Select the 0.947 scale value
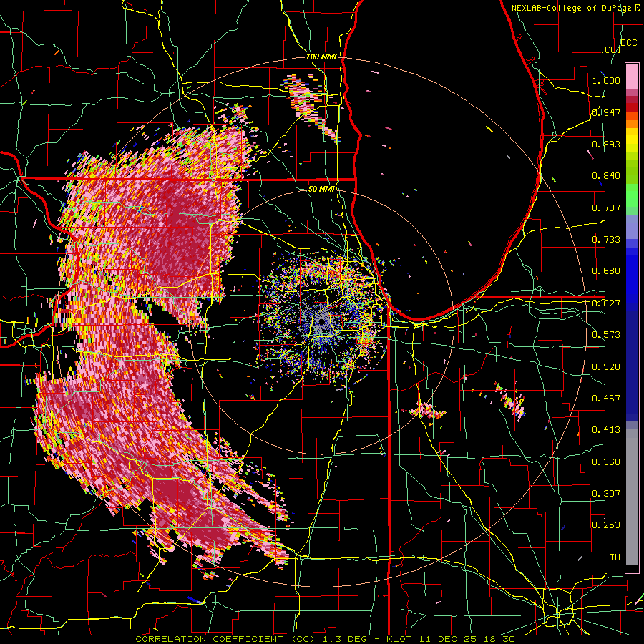 [x=606, y=112]
